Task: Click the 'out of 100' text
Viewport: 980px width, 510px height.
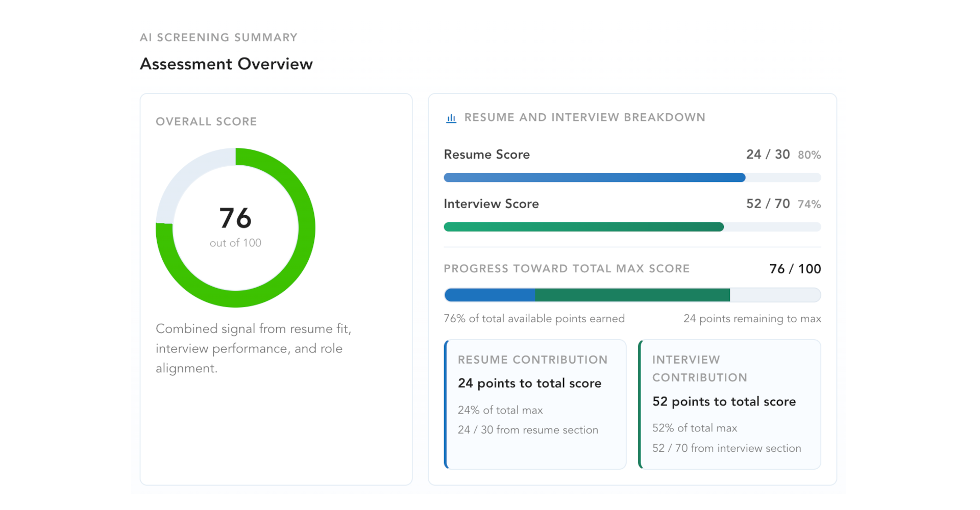Action: coord(235,243)
